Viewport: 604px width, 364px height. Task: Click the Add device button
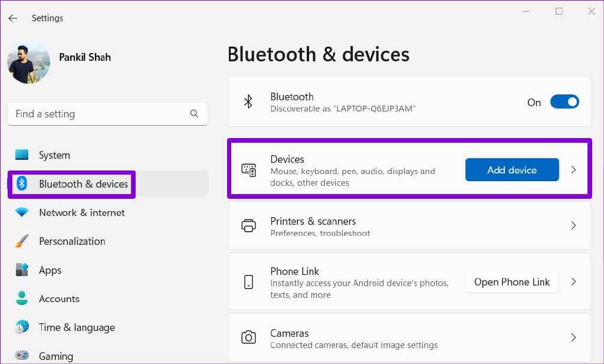511,169
